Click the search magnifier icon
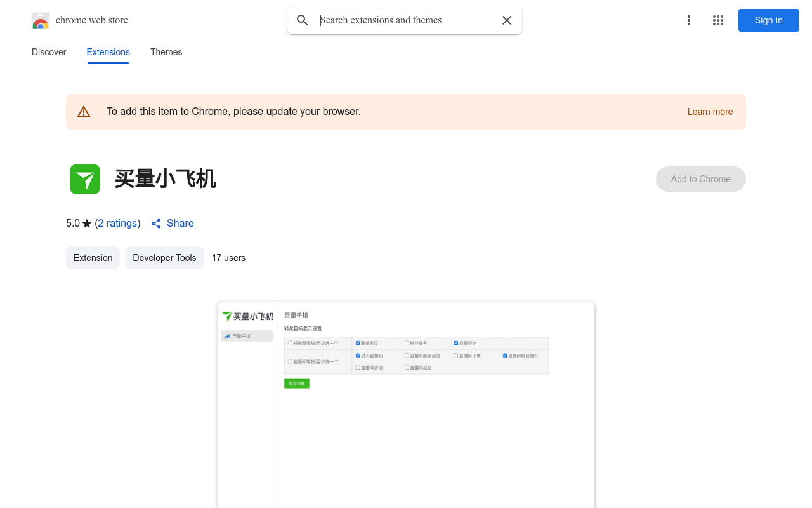 pyautogui.click(x=303, y=20)
